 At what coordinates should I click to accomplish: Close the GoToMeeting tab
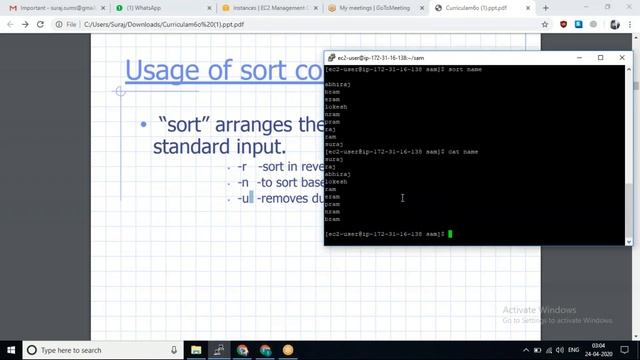click(x=422, y=8)
